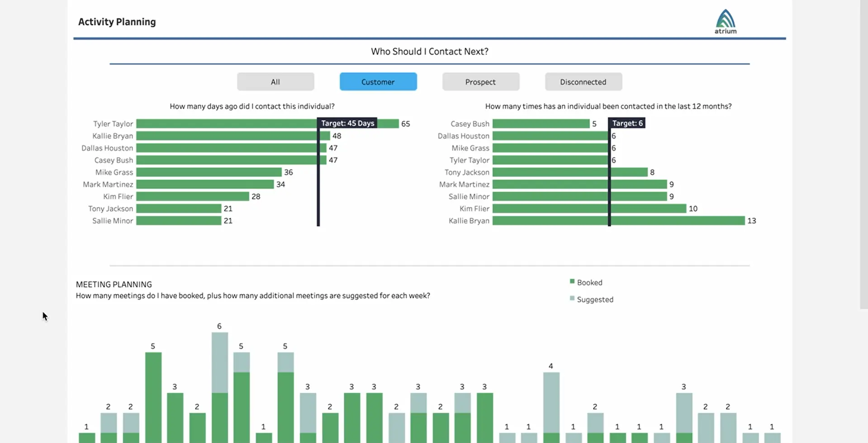This screenshot has height=443, width=868.
Task: Click the Who Should I Contact Next heading
Action: coord(429,51)
